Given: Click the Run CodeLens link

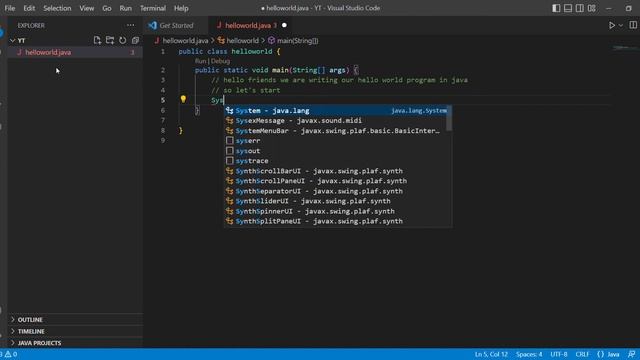Looking at the screenshot, I should tap(200, 61).
